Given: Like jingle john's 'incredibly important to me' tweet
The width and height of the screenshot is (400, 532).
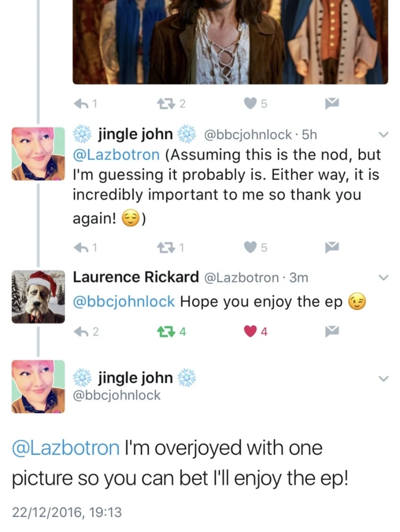Looking at the screenshot, I should pyautogui.click(x=250, y=248).
